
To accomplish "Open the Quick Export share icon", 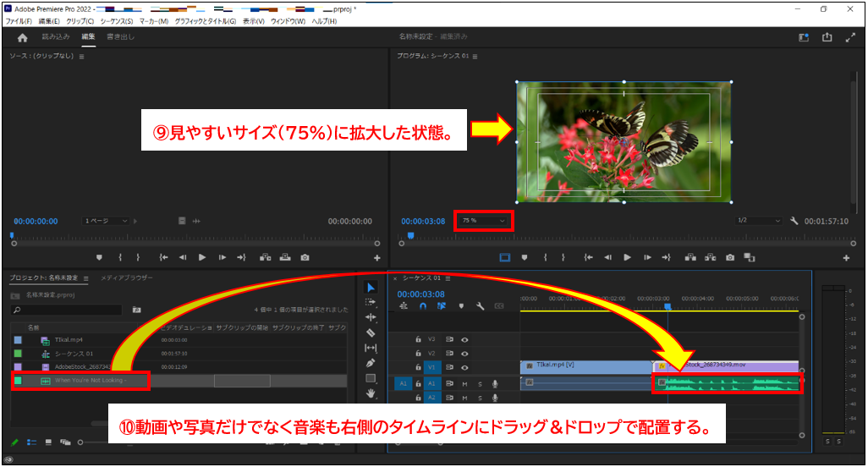I will (x=827, y=37).
